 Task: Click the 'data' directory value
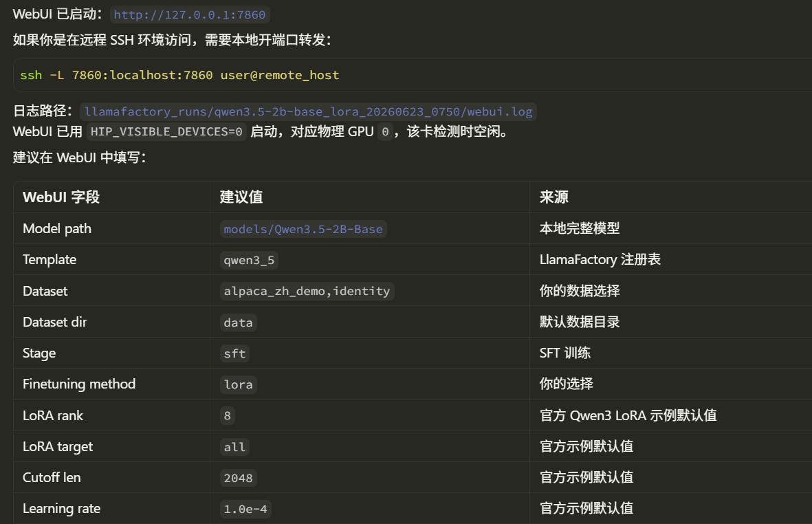238,323
